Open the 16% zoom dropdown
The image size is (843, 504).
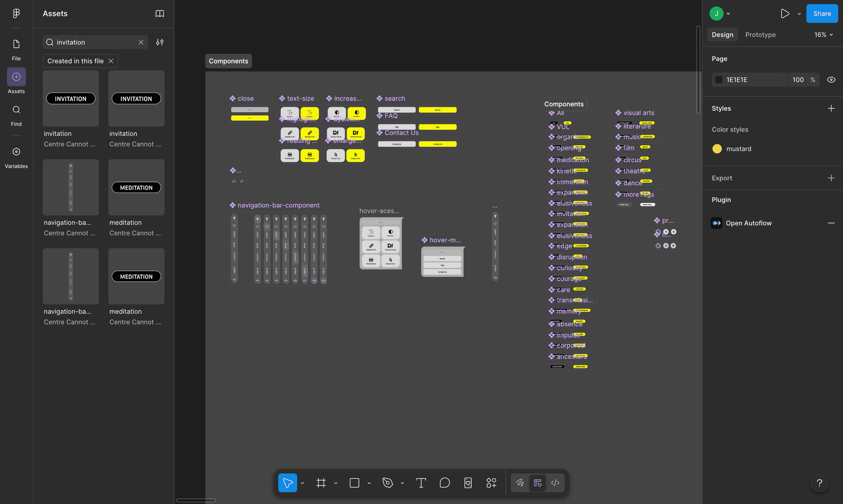(x=823, y=35)
